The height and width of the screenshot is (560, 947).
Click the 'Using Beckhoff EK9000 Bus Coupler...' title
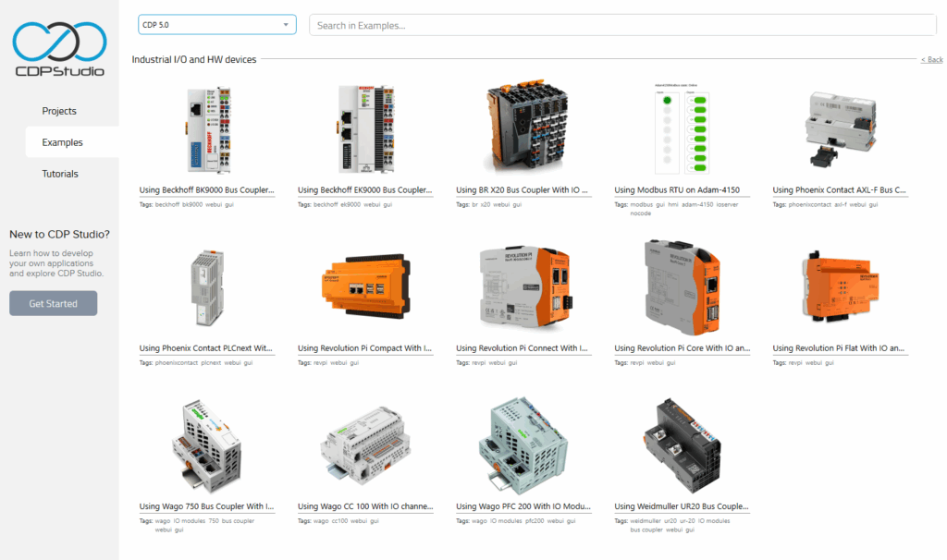[x=364, y=190]
